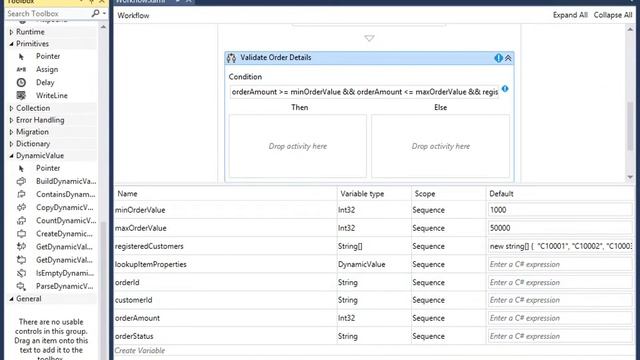Select the minOrderValue variable name

[x=140, y=210]
